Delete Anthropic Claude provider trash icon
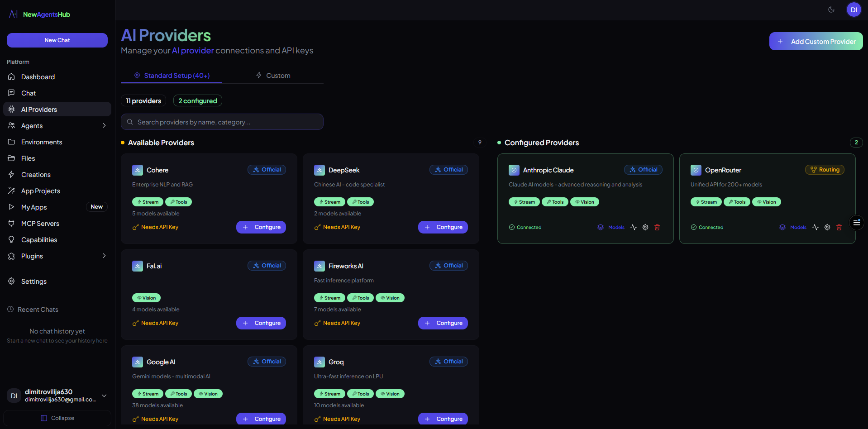The image size is (868, 429). tap(657, 227)
